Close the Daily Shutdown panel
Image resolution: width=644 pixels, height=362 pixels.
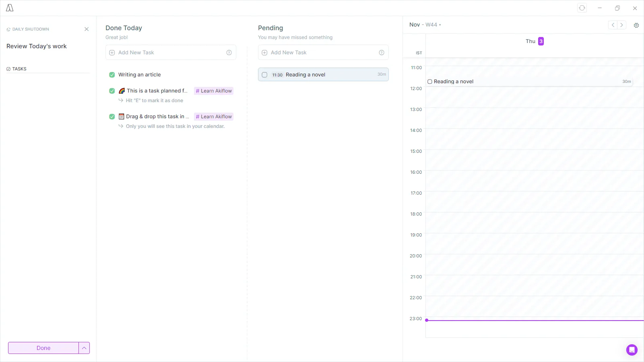pyautogui.click(x=87, y=29)
